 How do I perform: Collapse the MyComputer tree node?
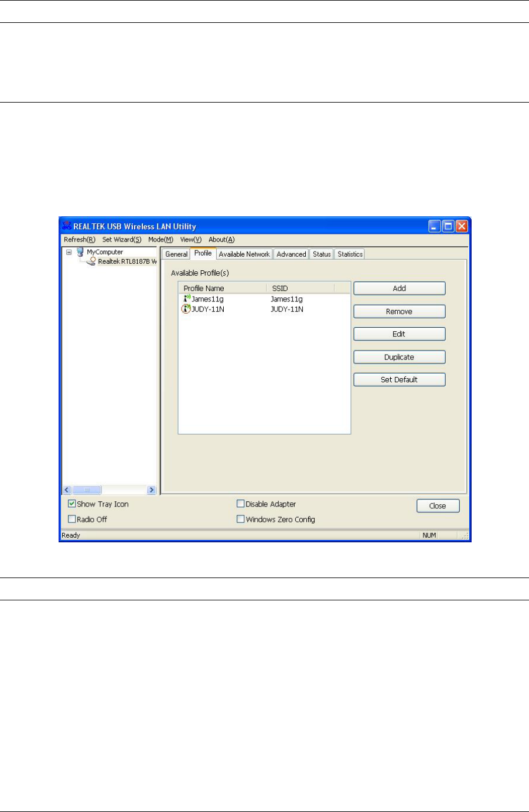point(69,252)
